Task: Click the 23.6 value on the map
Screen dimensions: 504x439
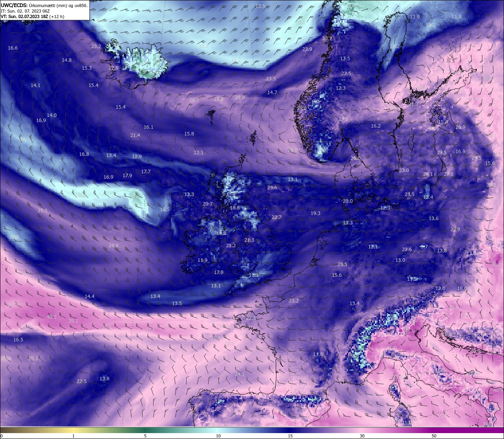Action: coord(272,187)
